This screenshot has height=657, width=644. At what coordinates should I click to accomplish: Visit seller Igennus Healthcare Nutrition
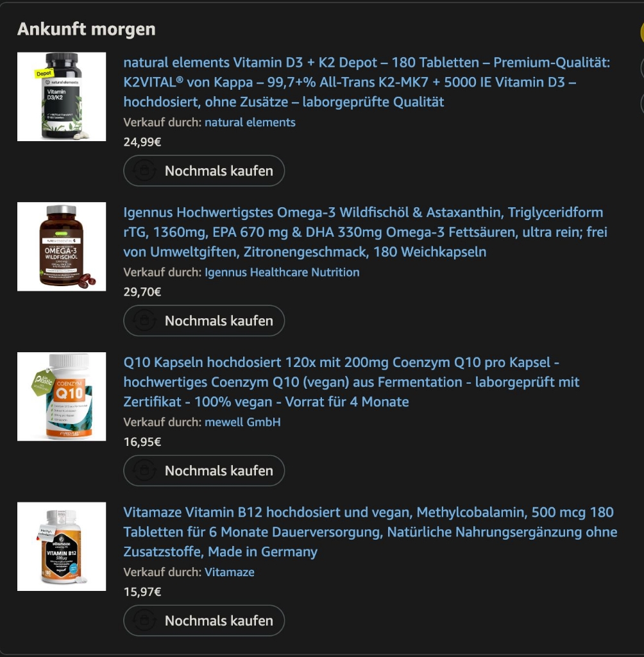tap(282, 272)
